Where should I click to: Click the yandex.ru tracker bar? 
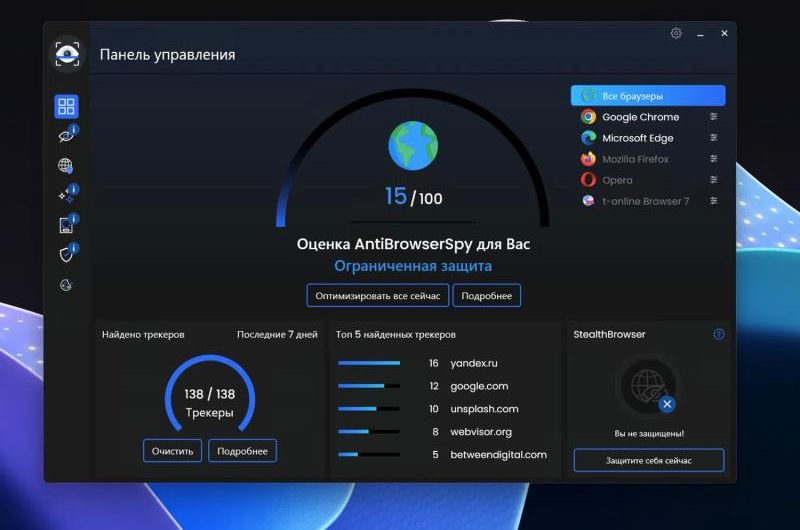click(x=369, y=363)
